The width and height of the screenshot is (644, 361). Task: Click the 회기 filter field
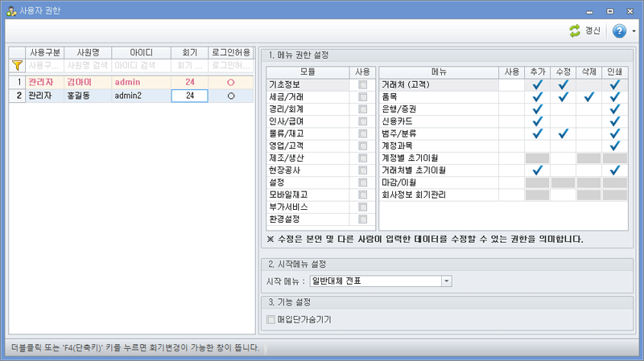point(189,65)
